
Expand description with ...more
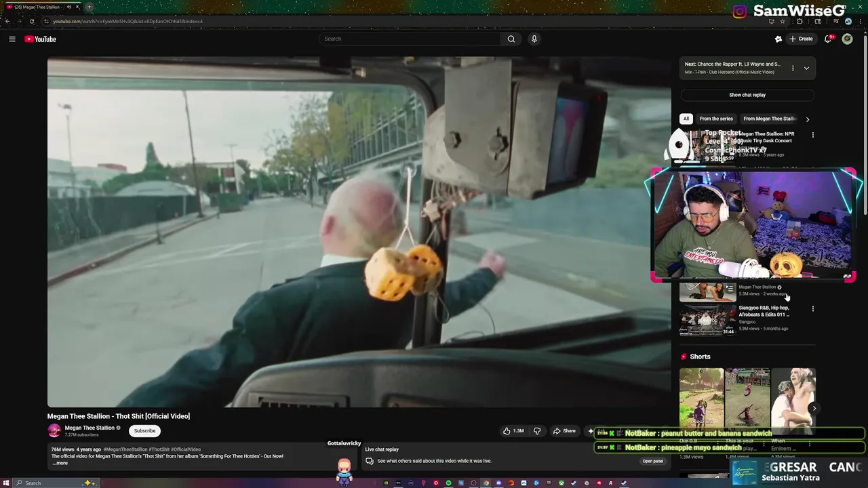click(60, 463)
